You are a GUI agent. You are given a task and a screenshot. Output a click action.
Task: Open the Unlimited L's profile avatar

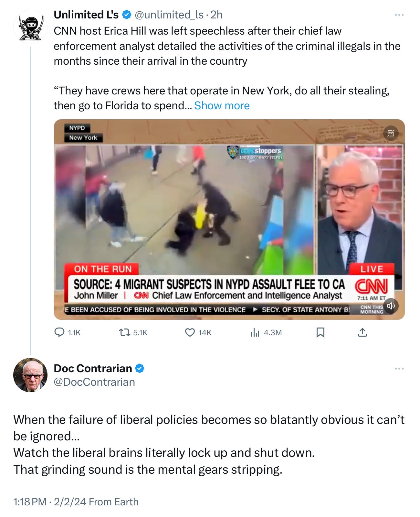click(x=30, y=27)
